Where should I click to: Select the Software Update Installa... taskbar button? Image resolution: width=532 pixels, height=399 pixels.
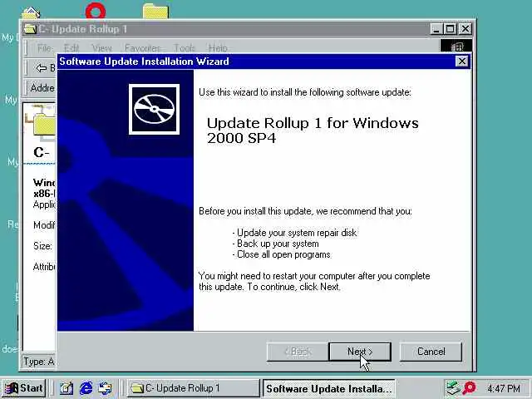click(328, 388)
